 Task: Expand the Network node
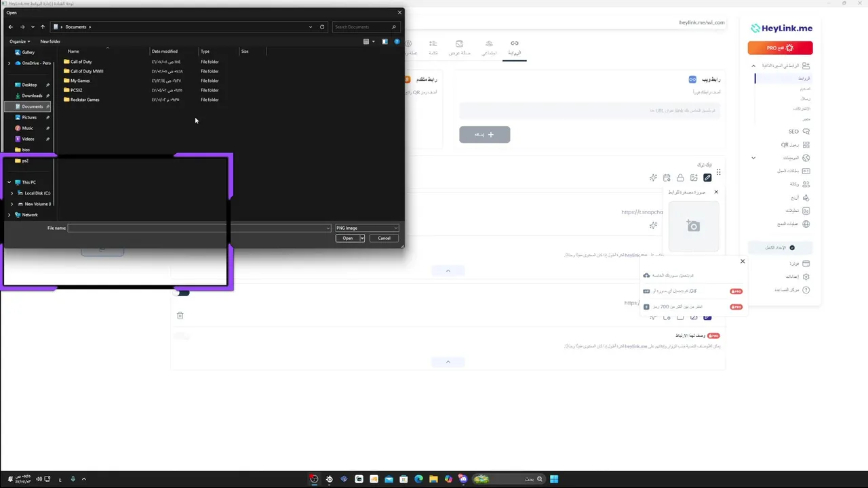tap(9, 215)
